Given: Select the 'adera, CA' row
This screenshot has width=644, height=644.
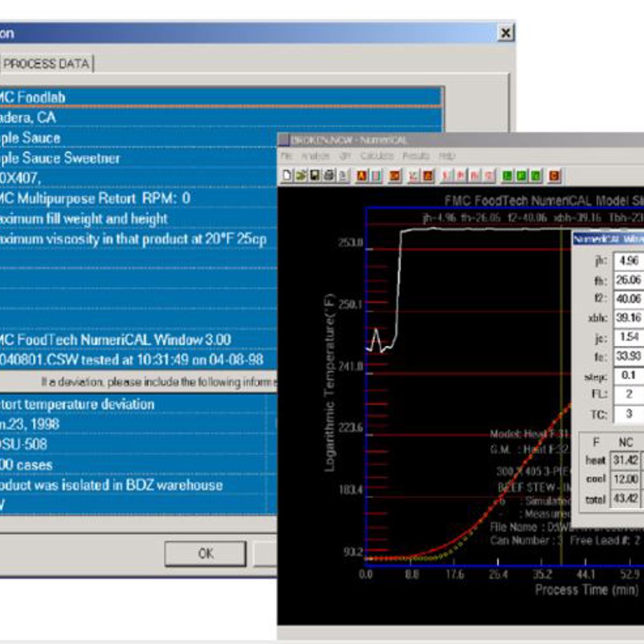Looking at the screenshot, I should coord(221,118).
